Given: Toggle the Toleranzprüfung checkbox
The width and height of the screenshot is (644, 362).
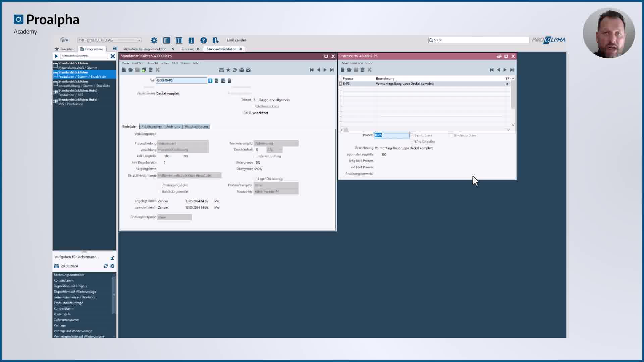Looking at the screenshot, I should (x=256, y=156).
